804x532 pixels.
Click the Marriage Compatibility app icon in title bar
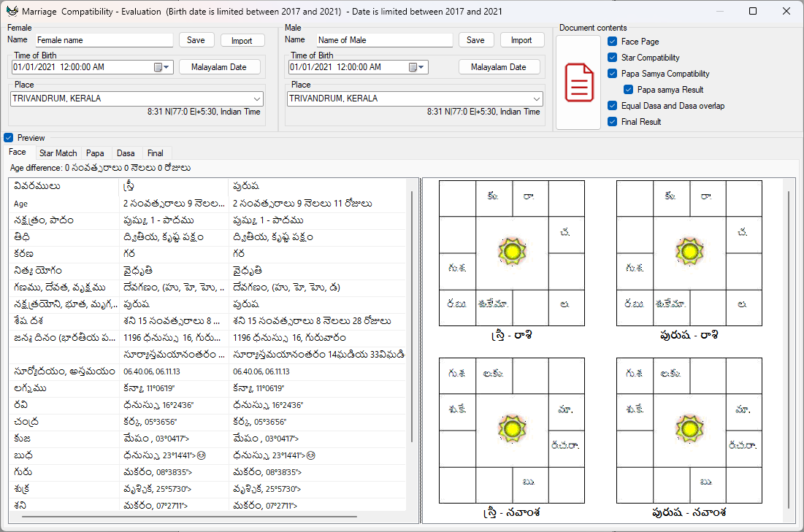click(12, 11)
